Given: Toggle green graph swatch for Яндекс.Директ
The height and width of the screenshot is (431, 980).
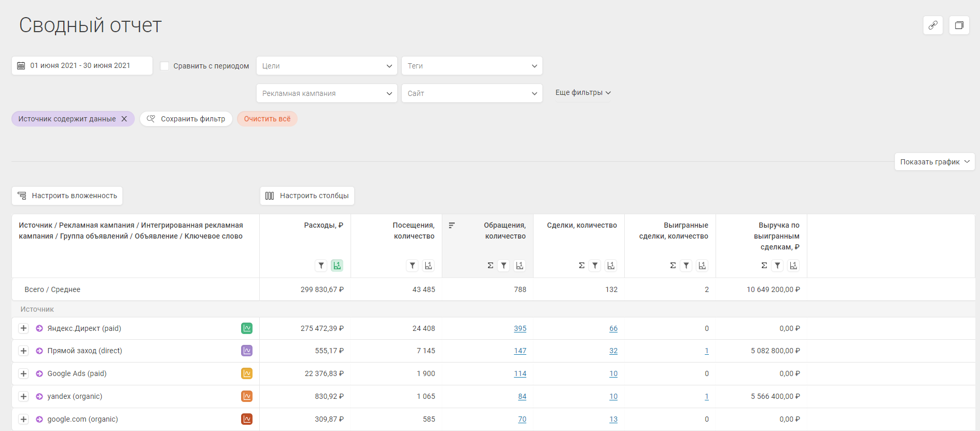Looking at the screenshot, I should coord(247,328).
